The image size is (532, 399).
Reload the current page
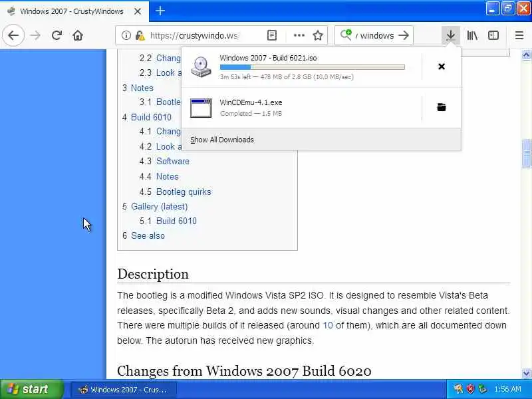[57, 35]
